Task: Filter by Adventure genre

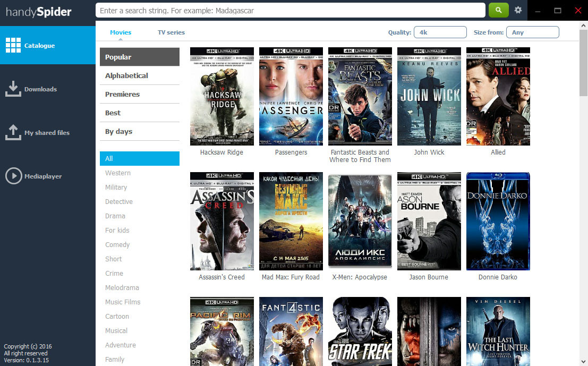Action: (121, 345)
